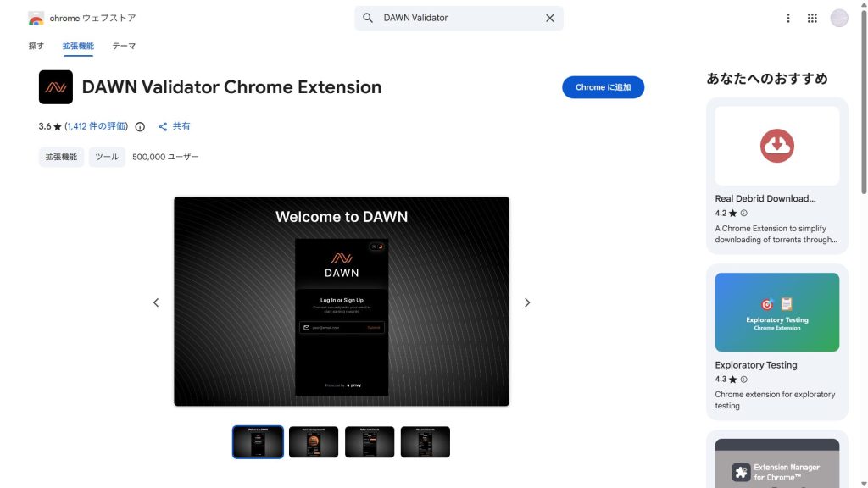This screenshot has width=868, height=488.
Task: Click the page vertical scrollbar thumb
Action: point(864,101)
